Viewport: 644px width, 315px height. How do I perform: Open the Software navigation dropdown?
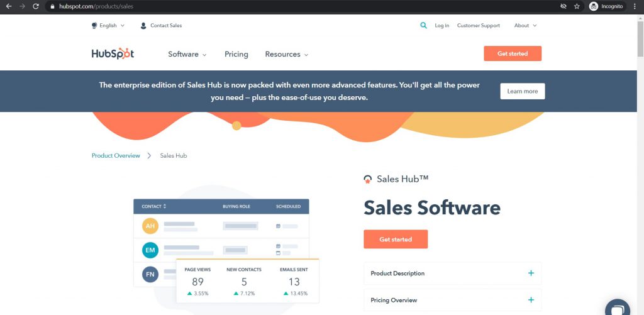[x=187, y=54]
